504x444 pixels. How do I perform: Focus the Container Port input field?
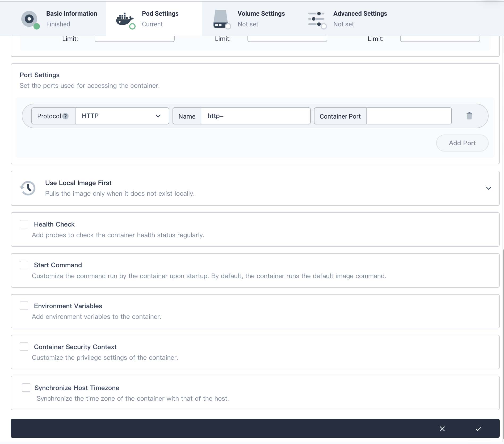[409, 116]
